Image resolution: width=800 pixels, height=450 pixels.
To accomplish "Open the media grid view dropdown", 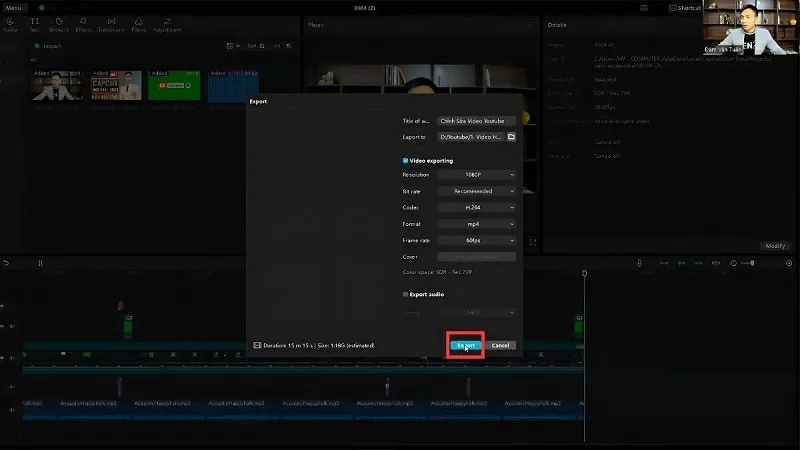I will coord(233,46).
